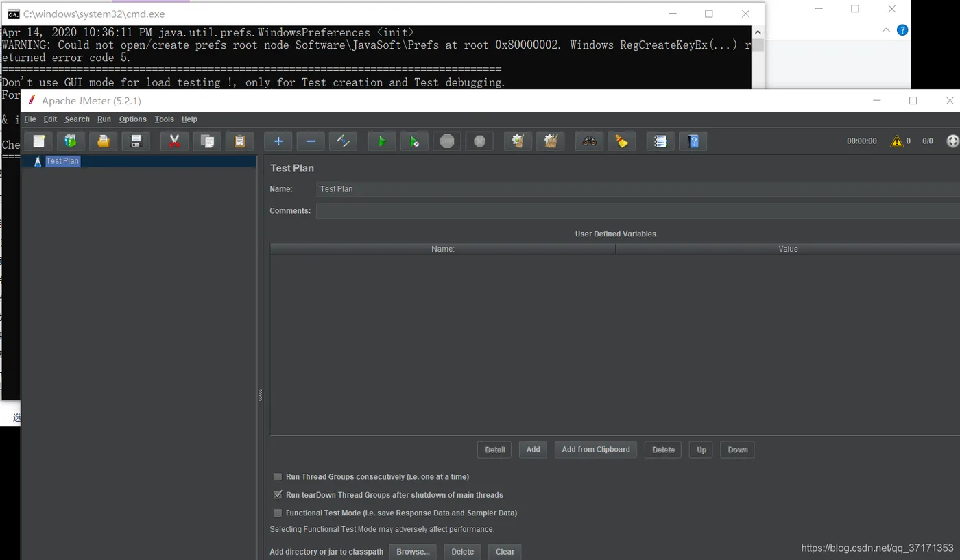Click the cmd.exe title bar icon
Screen dimensions: 960x560
[13, 14]
